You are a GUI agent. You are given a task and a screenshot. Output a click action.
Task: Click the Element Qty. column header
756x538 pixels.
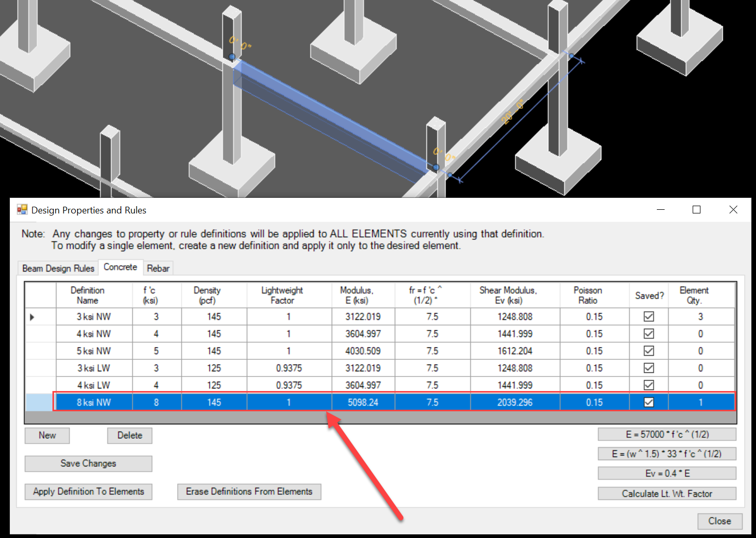(x=701, y=295)
